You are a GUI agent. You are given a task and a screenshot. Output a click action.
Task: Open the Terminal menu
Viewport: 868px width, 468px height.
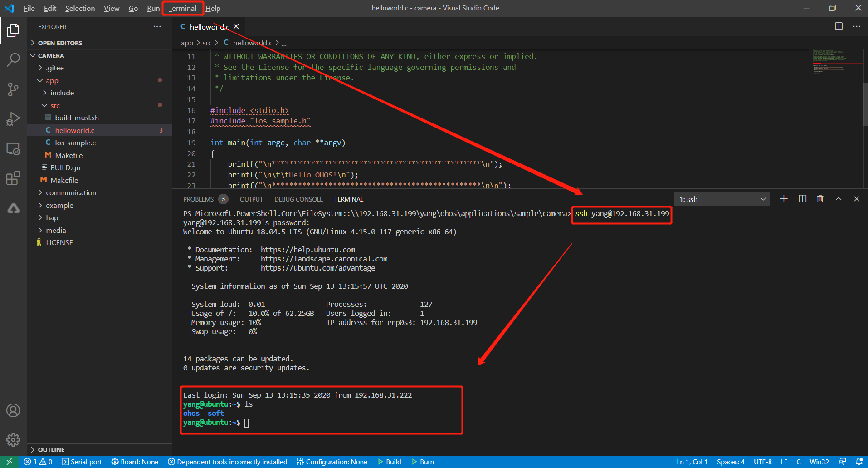pos(182,8)
